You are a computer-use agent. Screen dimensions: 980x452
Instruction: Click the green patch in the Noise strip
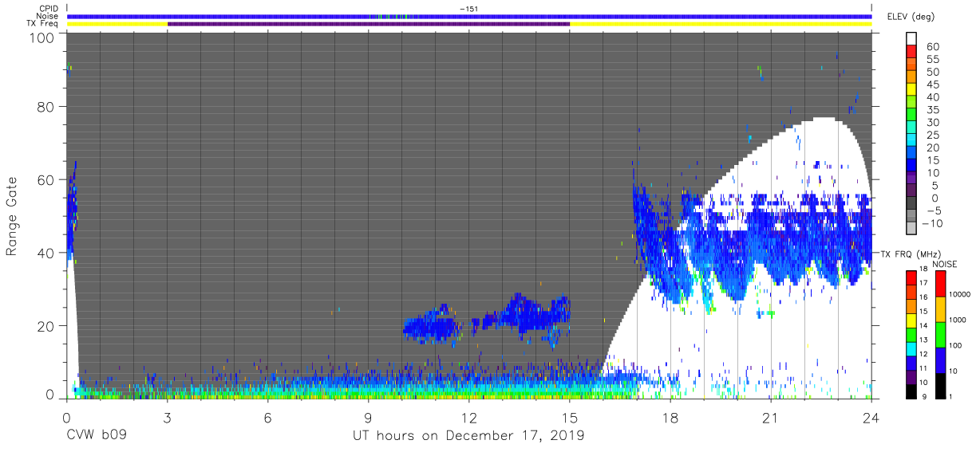[x=392, y=16]
